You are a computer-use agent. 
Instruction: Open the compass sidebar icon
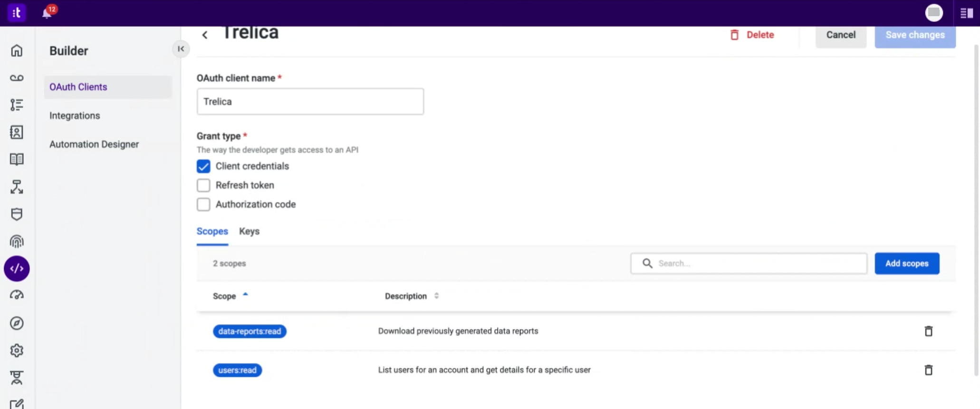tap(17, 323)
